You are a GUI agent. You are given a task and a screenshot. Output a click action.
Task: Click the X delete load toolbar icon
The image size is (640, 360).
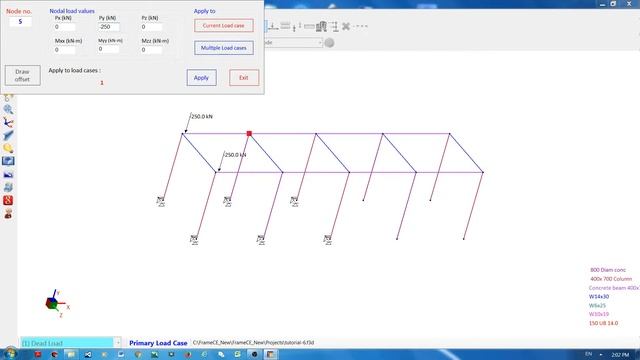[x=346, y=26]
